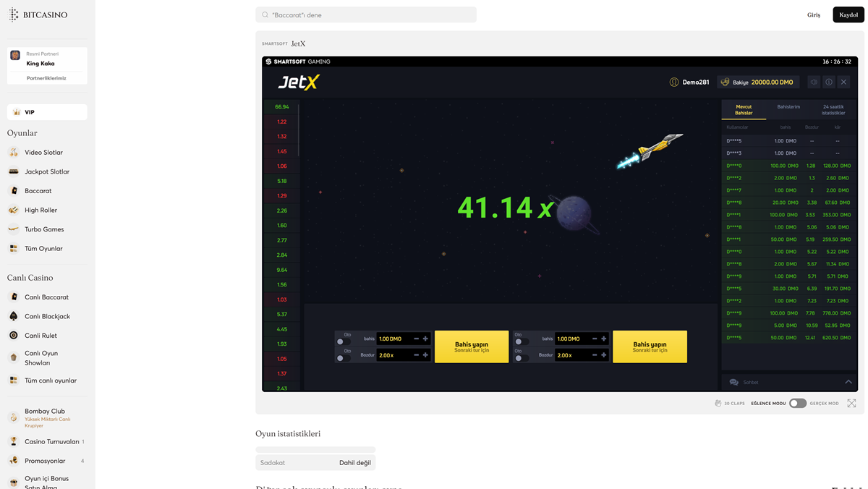Expand the Sohbet chat panel chevron
The image size is (868, 489).
click(x=848, y=382)
